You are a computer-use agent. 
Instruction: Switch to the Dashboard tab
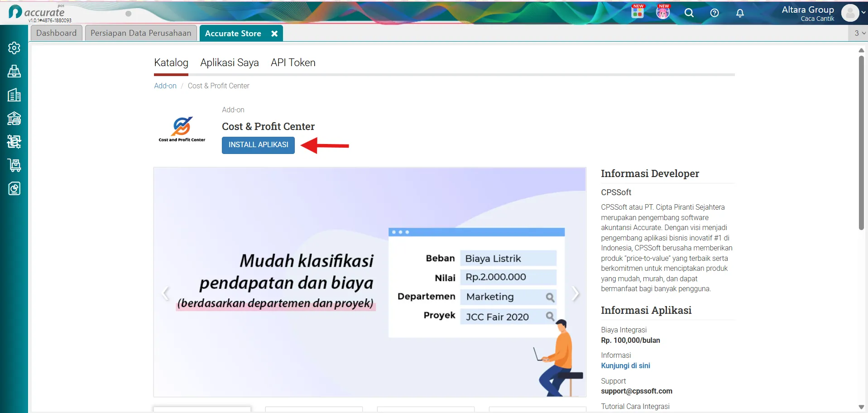tap(57, 33)
